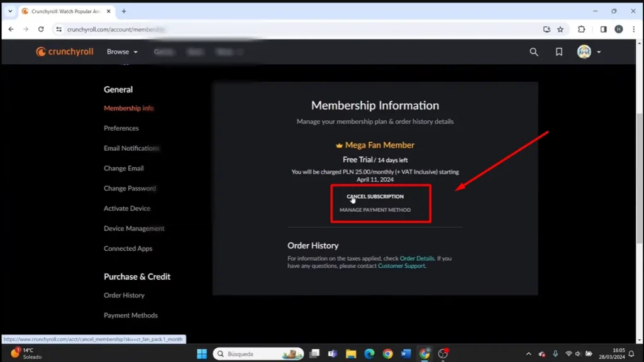The width and height of the screenshot is (644, 362).
Task: Go back with browser back arrow
Action: click(x=11, y=29)
